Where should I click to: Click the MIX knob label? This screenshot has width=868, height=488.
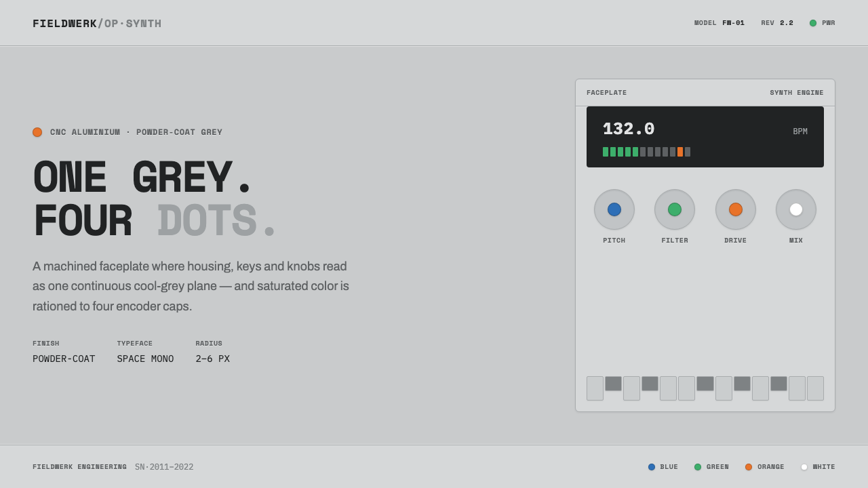tap(796, 241)
